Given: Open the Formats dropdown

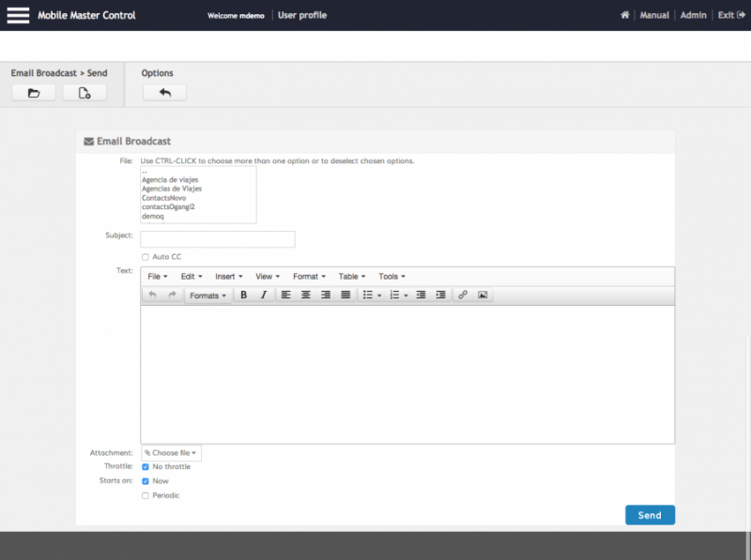Looking at the screenshot, I should [207, 295].
